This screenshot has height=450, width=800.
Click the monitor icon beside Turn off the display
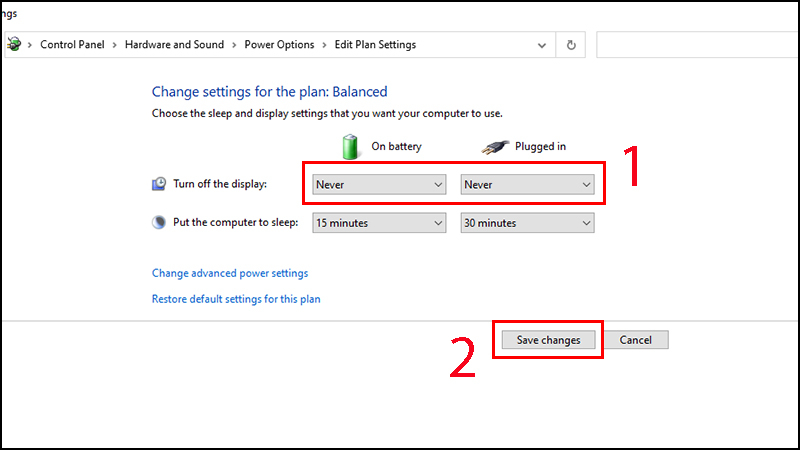point(159,185)
